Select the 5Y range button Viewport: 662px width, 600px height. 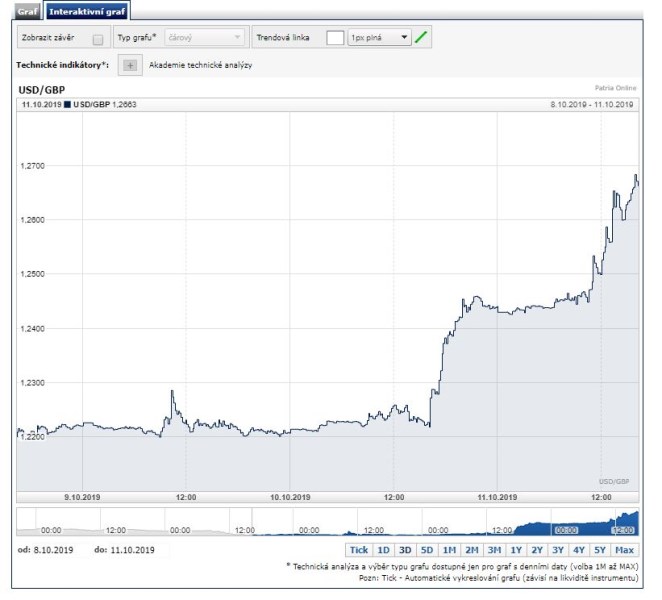(600, 550)
